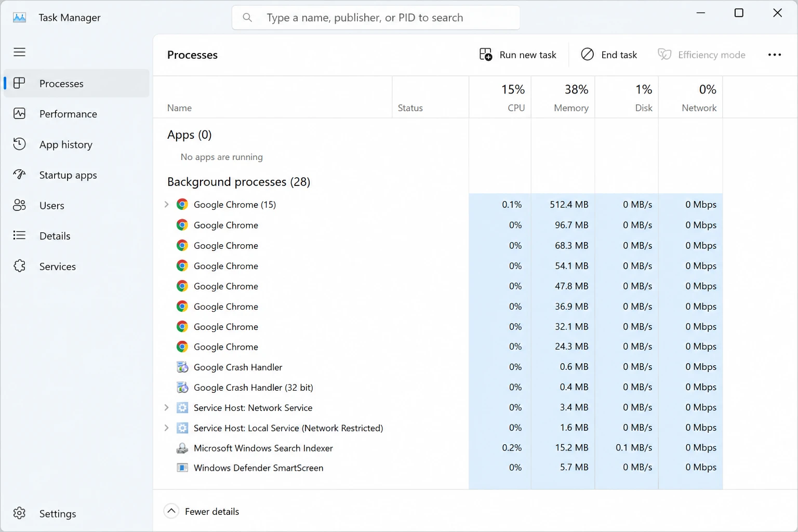Click the Details list icon
Viewport: 798px width, 532px height.
pyautogui.click(x=19, y=235)
